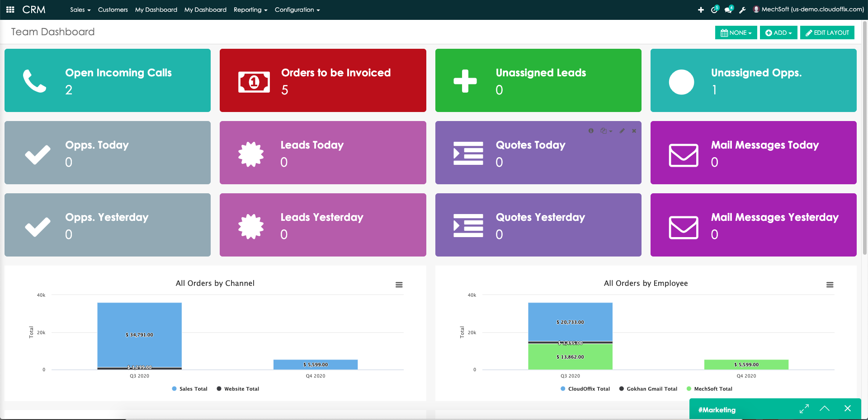Open the apps grid menu icon
Image resolution: width=868 pixels, height=420 pixels.
[x=10, y=9]
